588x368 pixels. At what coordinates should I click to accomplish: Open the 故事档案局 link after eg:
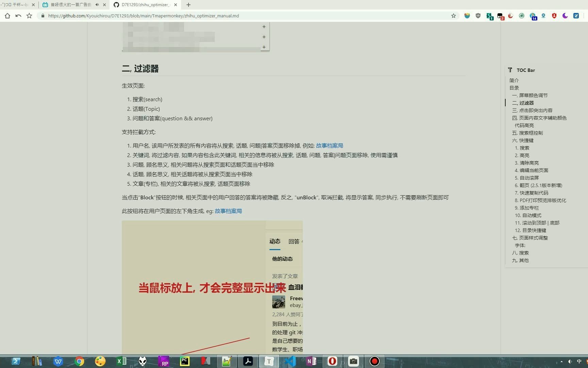coord(228,211)
